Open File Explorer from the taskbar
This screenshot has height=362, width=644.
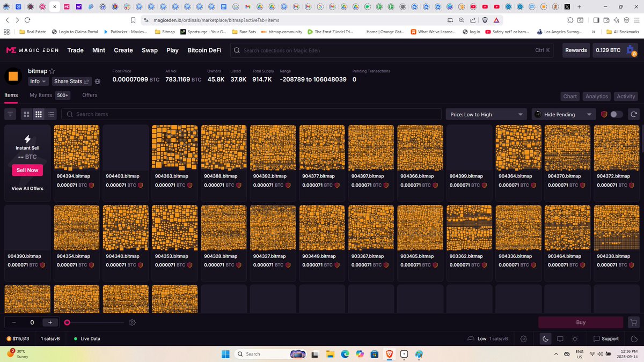pos(331,354)
